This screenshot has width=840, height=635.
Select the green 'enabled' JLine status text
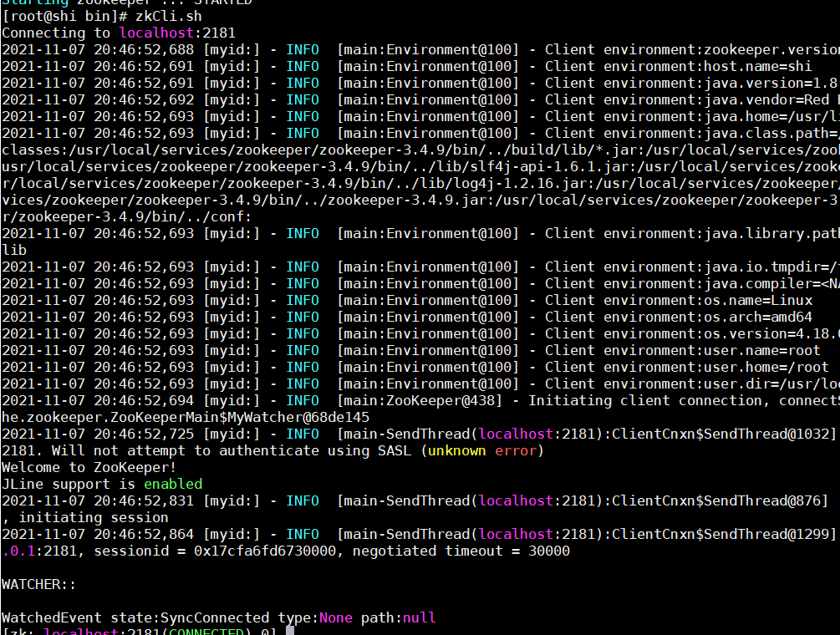tap(173, 483)
